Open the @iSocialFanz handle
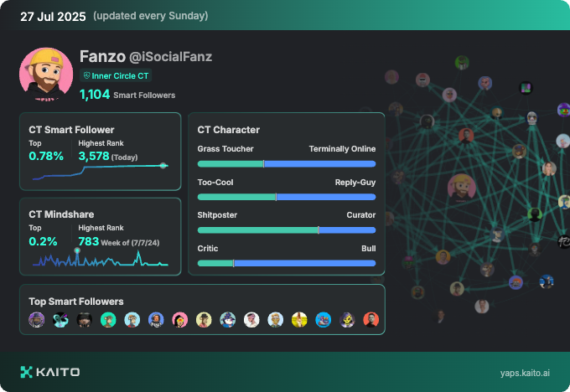 click(170, 57)
